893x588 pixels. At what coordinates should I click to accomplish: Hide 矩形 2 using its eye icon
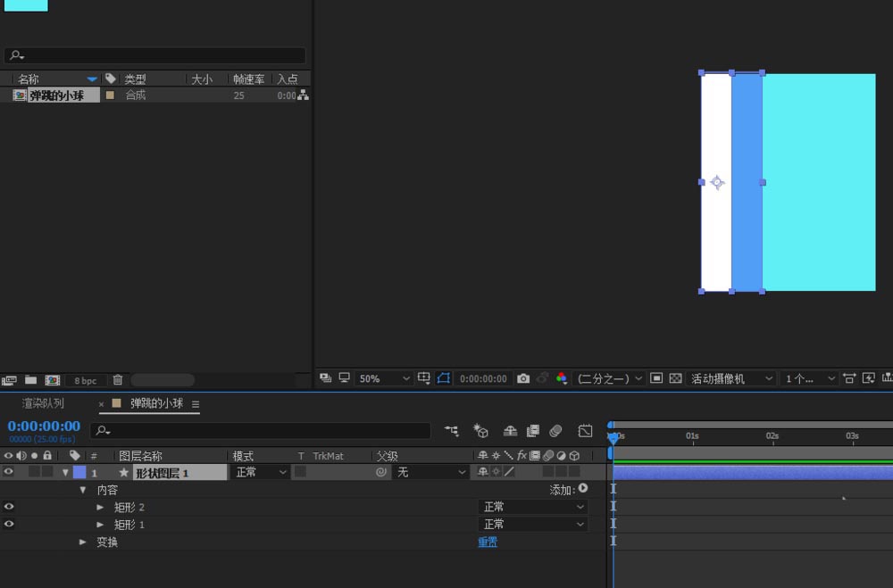click(9, 507)
